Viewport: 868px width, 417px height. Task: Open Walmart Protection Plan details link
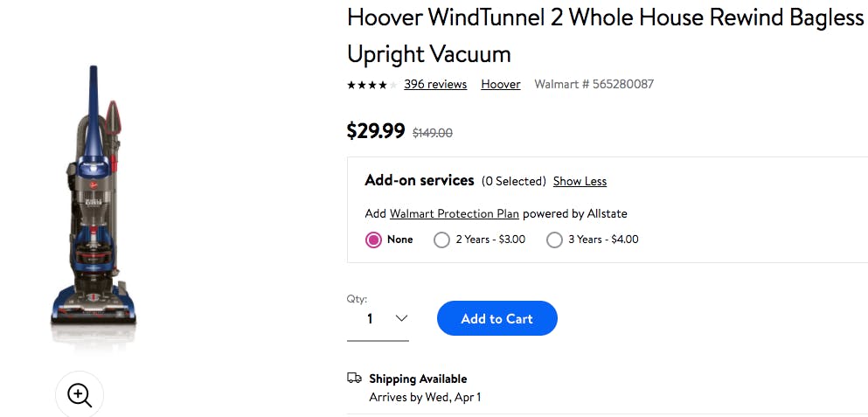tap(455, 213)
